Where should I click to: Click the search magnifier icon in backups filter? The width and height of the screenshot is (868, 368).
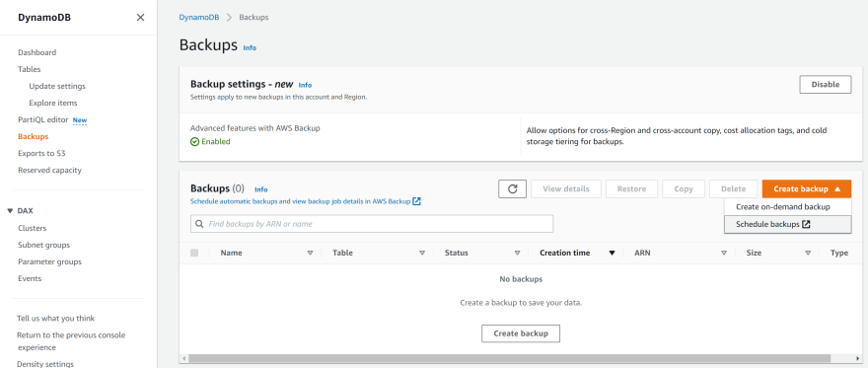(x=199, y=224)
